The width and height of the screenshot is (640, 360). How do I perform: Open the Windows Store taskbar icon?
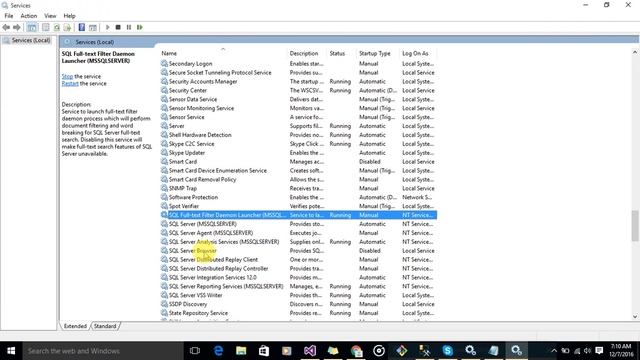coord(264,351)
